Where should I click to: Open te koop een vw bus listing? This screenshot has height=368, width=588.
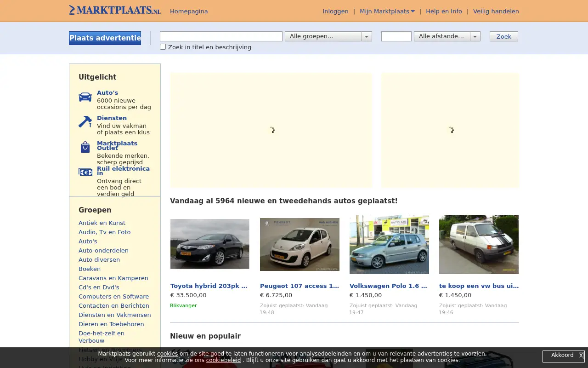pyautogui.click(x=479, y=286)
